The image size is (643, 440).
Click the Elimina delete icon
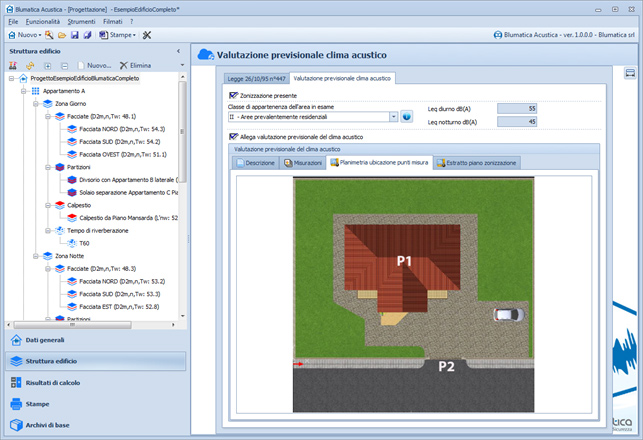pyautogui.click(x=122, y=65)
